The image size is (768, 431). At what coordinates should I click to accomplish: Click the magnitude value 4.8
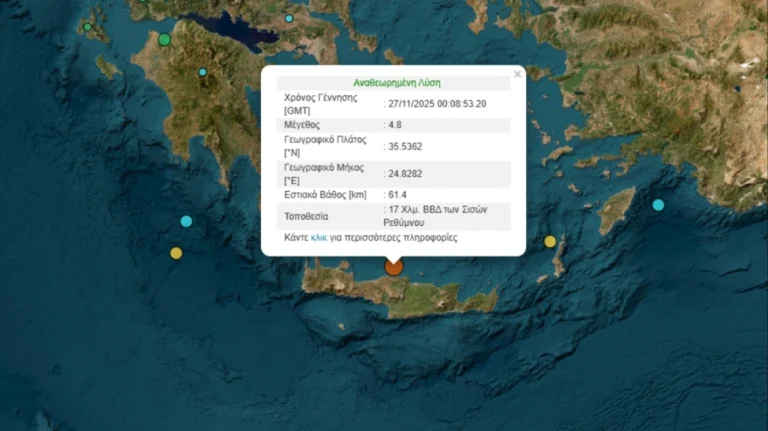point(395,125)
